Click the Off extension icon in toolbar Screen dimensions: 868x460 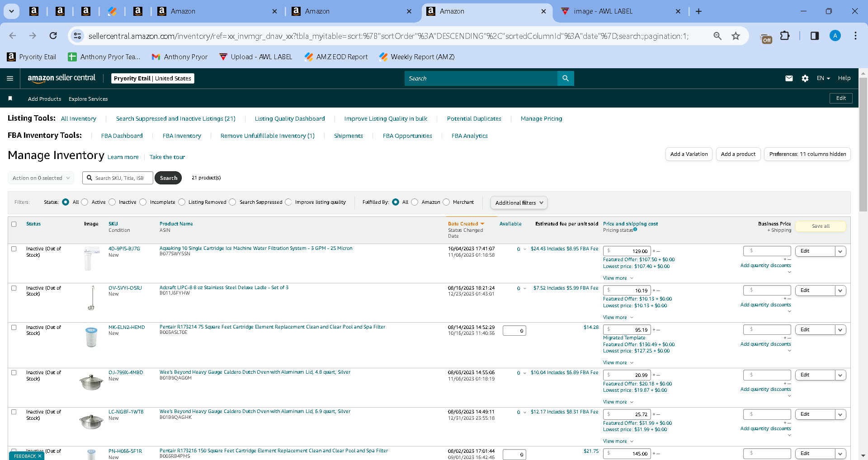pos(766,38)
